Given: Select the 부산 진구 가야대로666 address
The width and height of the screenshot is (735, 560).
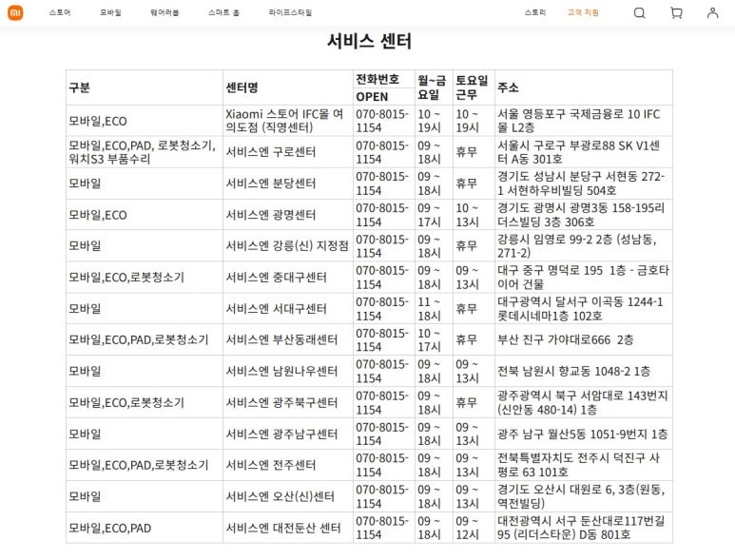Looking at the screenshot, I should pyautogui.click(x=584, y=339).
